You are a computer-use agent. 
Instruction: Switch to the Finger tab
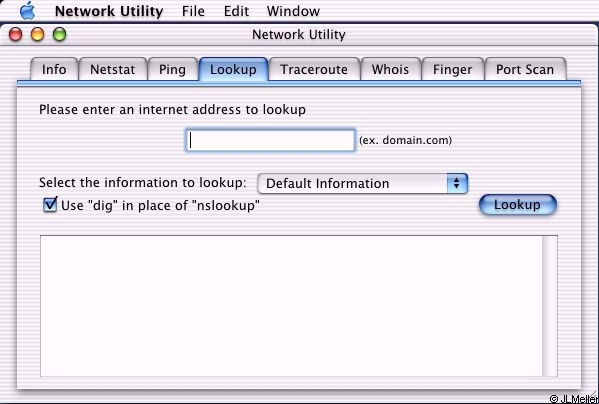pos(453,69)
